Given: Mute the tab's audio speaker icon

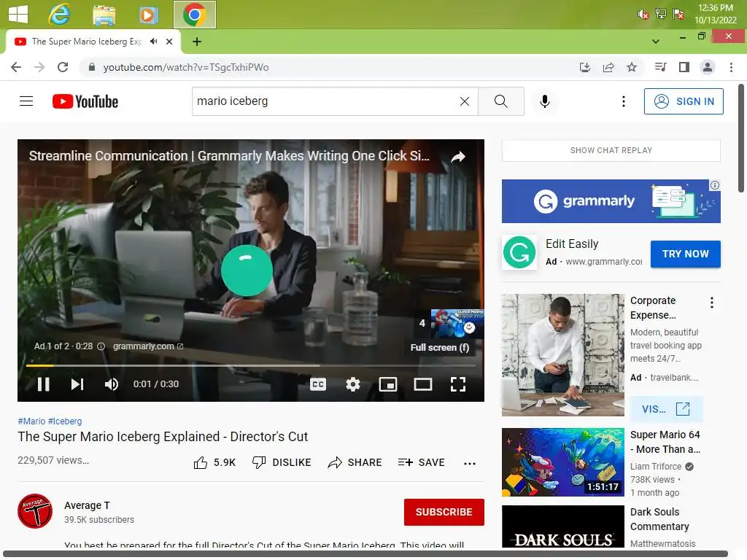Looking at the screenshot, I should coord(153,42).
